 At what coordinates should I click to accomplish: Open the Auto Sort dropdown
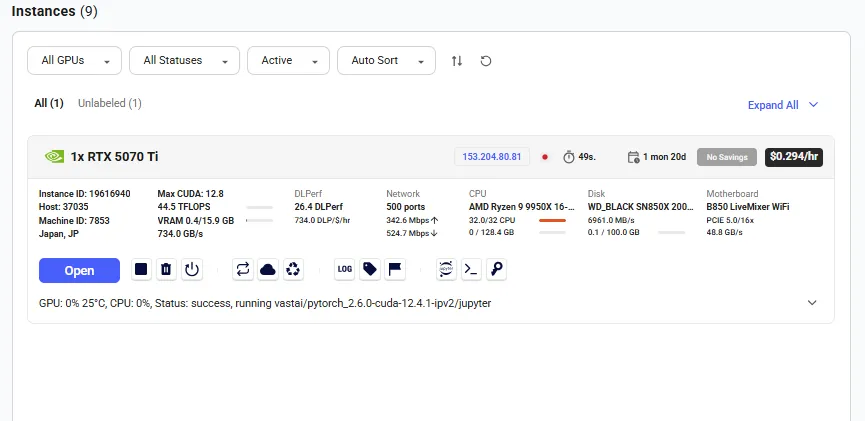pos(386,61)
